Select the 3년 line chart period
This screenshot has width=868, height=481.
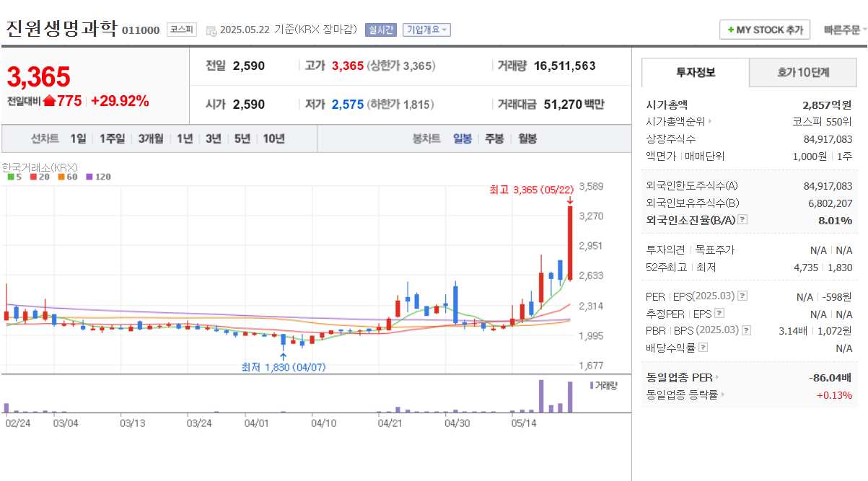[213, 138]
